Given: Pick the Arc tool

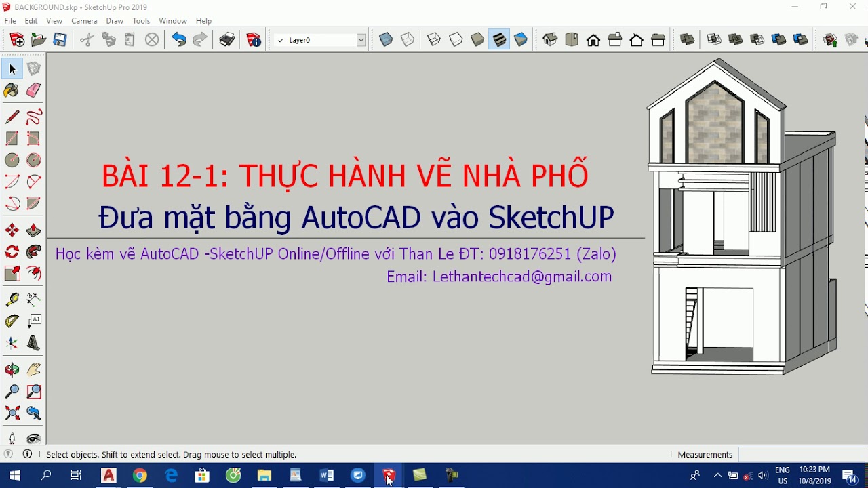Looking at the screenshot, I should 12,182.
